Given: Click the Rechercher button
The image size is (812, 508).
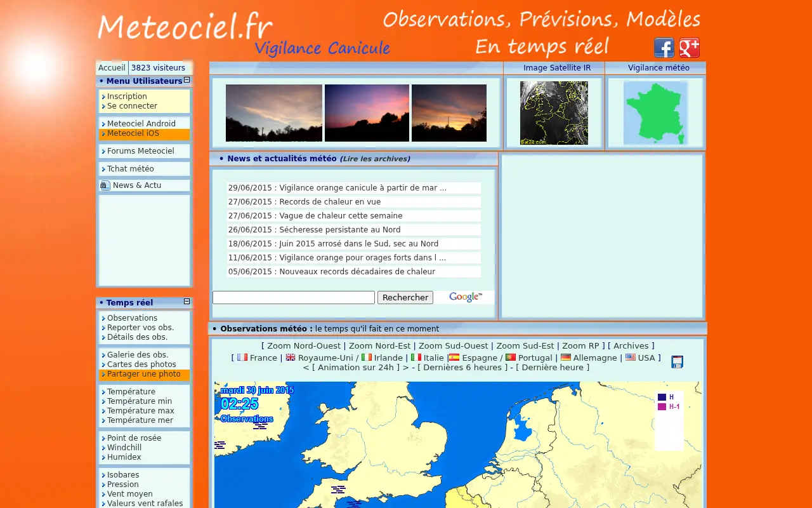Looking at the screenshot, I should (x=405, y=298).
